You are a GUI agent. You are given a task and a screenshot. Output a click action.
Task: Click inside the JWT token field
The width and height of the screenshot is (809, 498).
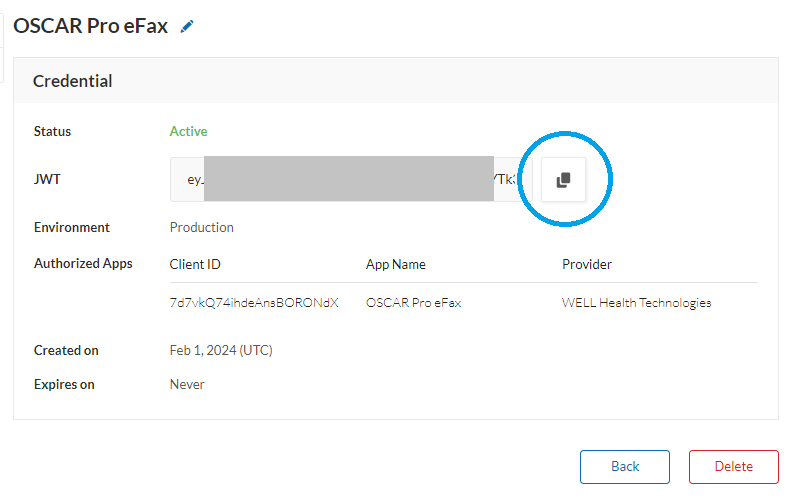(x=345, y=180)
